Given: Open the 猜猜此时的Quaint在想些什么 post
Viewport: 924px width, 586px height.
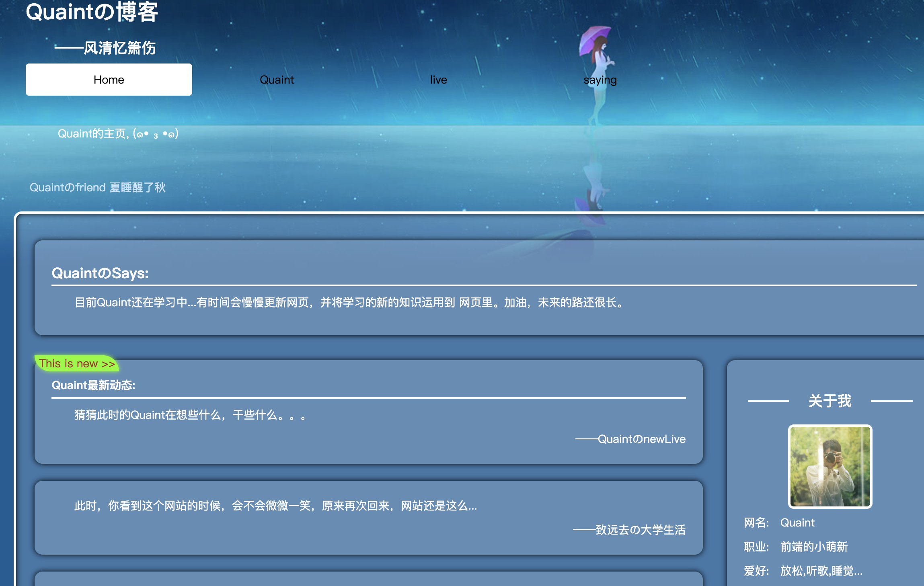Looking at the screenshot, I should click(x=190, y=415).
